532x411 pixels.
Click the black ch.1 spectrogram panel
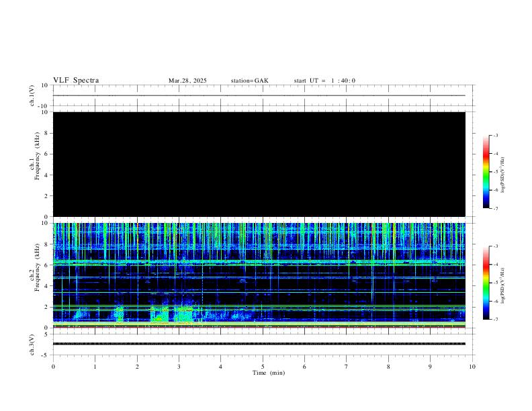259,164
